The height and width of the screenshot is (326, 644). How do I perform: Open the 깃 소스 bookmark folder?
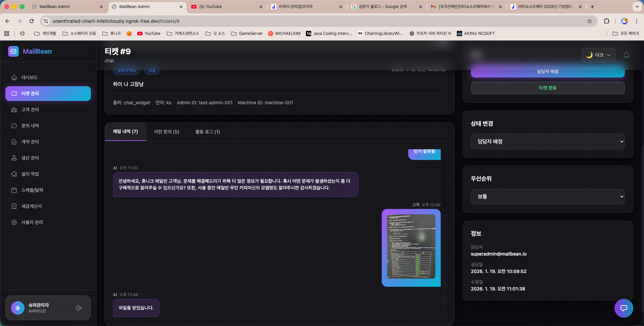coord(215,34)
